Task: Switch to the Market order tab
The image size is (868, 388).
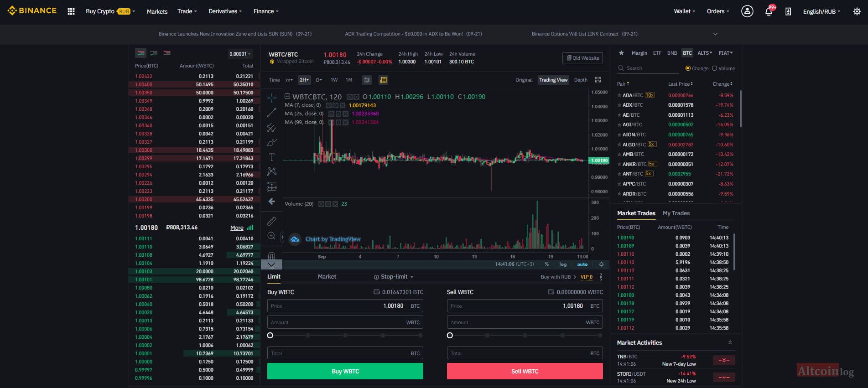Action: 327,277
